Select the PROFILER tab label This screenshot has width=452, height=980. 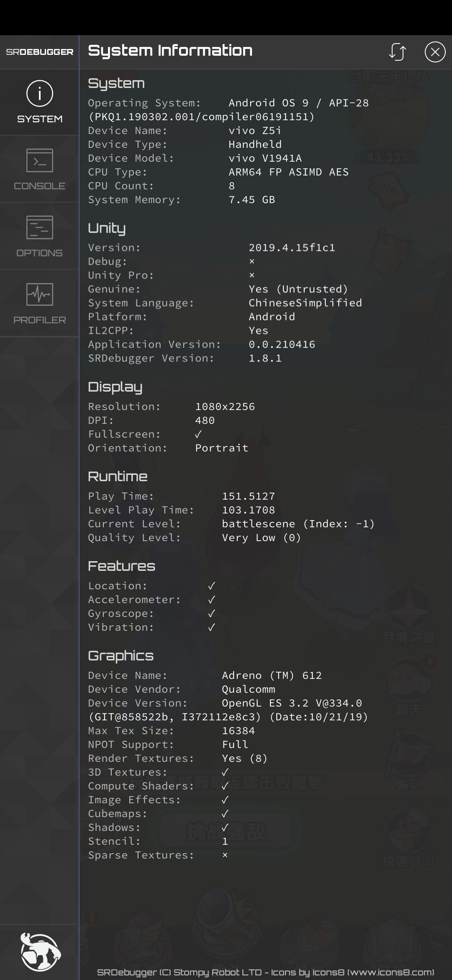click(40, 320)
